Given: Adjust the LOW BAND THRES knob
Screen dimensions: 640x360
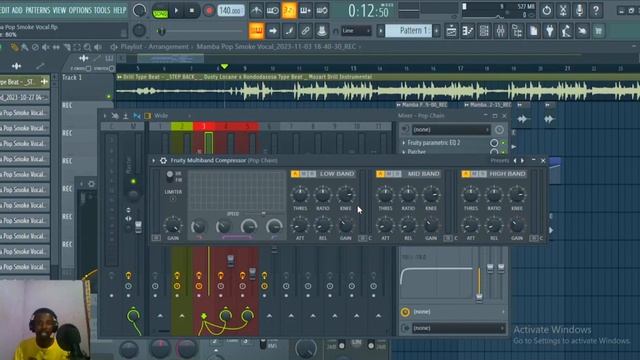Looking at the screenshot, I should [300, 195].
